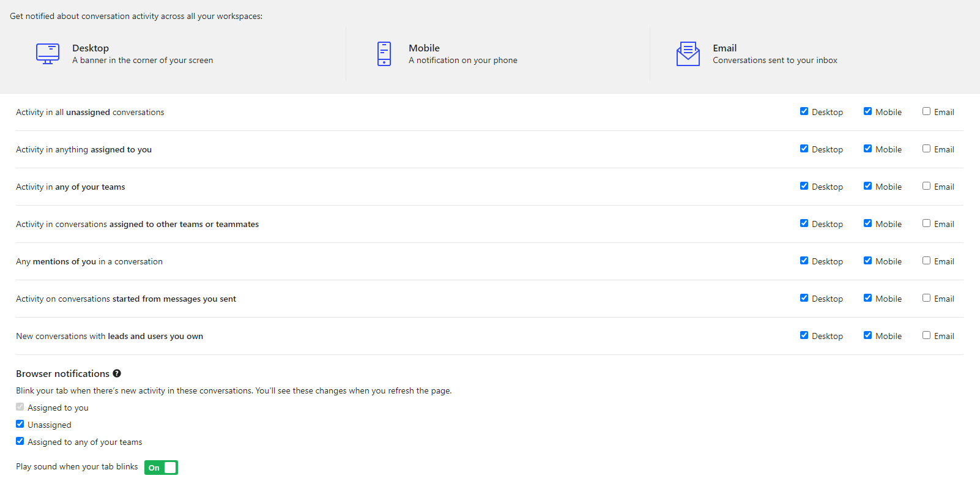Click 'Play sound when your tab blinks' label
This screenshot has width=980, height=481.
[77, 466]
